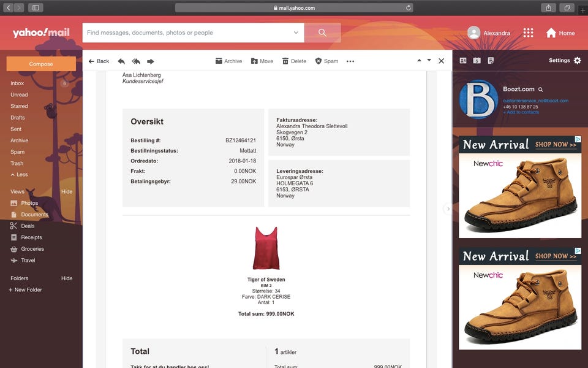Click the mail.yahoo.com address bar
Image resolution: width=588 pixels, height=368 pixels.
click(294, 7)
